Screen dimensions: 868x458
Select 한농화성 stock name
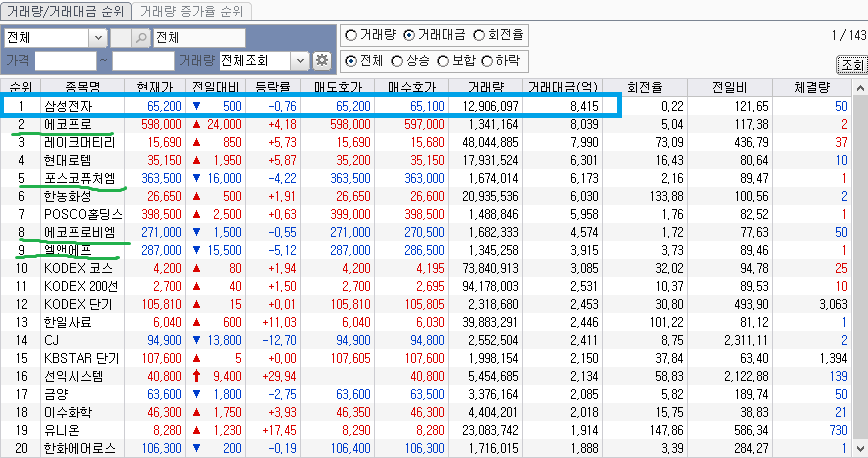coord(68,196)
